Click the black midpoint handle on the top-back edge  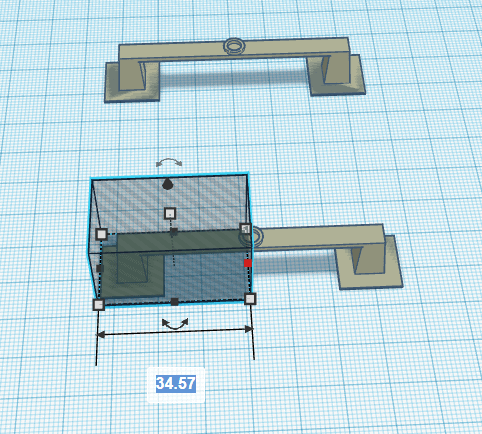click(174, 231)
